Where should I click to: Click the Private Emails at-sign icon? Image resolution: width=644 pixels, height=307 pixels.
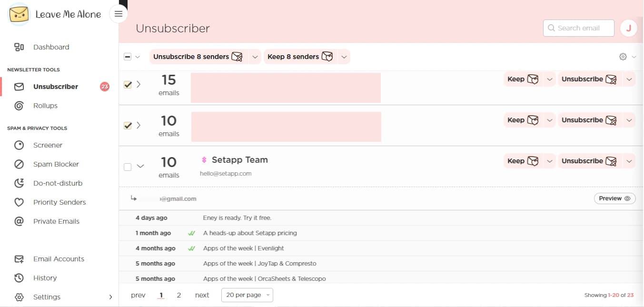point(19,221)
